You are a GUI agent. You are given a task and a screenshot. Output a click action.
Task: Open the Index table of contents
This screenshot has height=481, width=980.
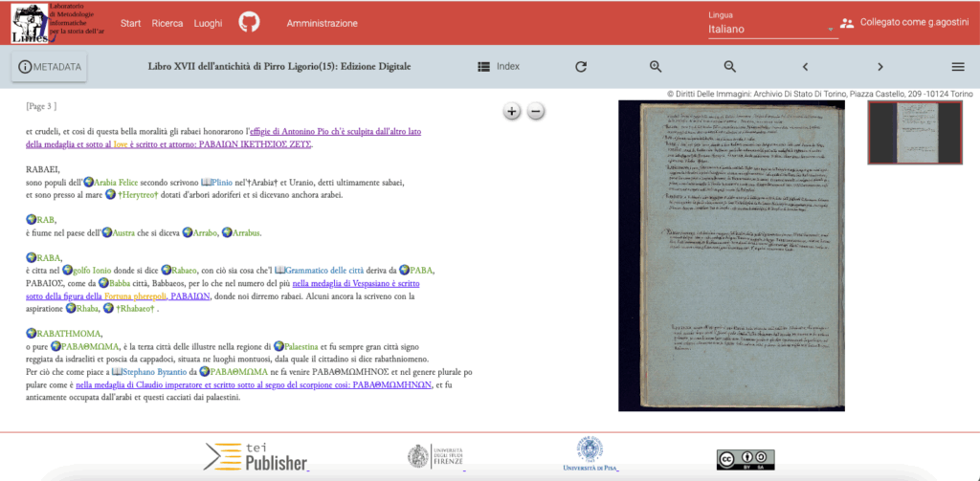pos(499,67)
